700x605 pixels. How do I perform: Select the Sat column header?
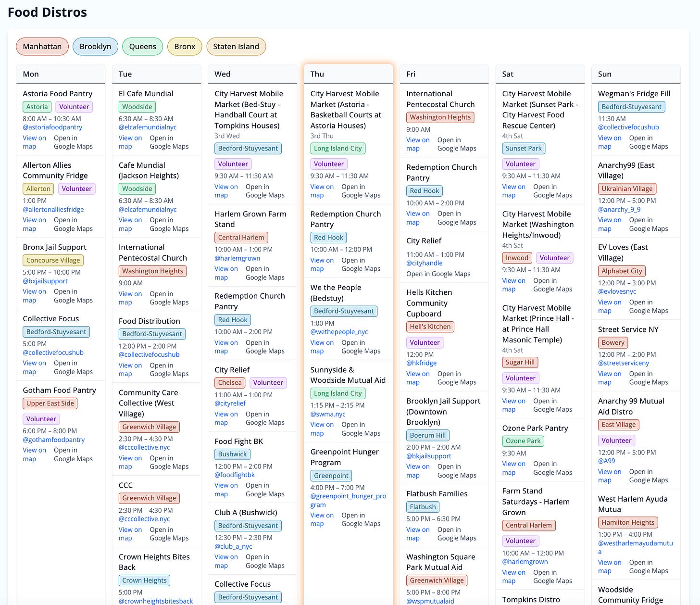point(540,74)
